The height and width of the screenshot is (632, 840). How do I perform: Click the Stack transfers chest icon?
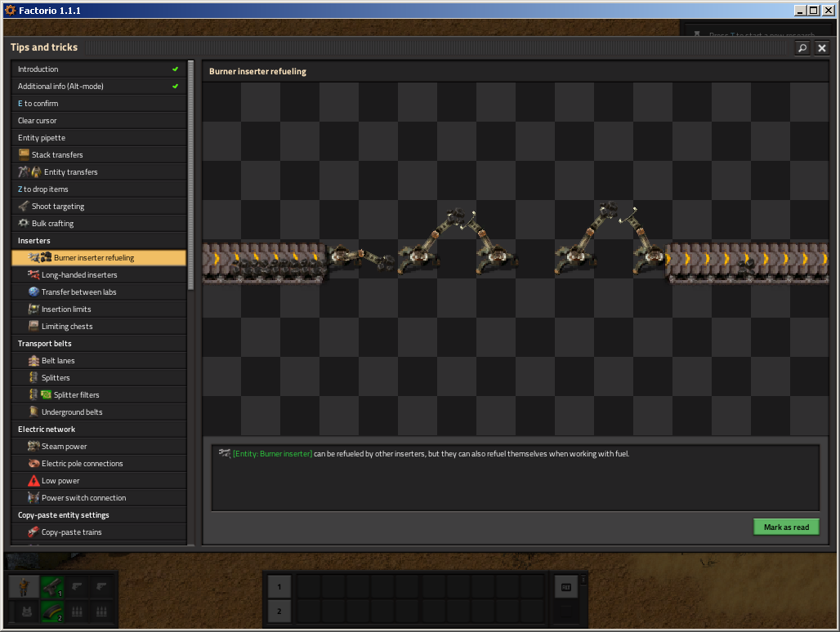click(x=24, y=154)
